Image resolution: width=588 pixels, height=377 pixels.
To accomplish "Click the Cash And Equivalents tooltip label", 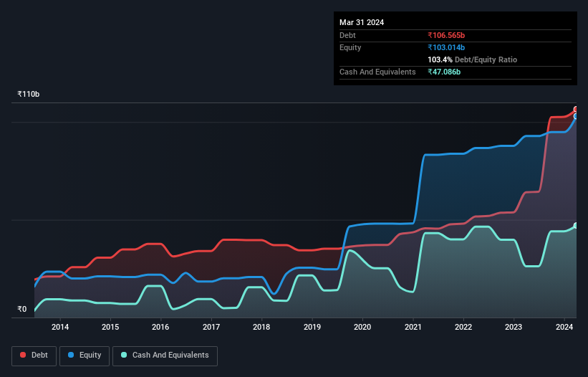I will click(377, 72).
